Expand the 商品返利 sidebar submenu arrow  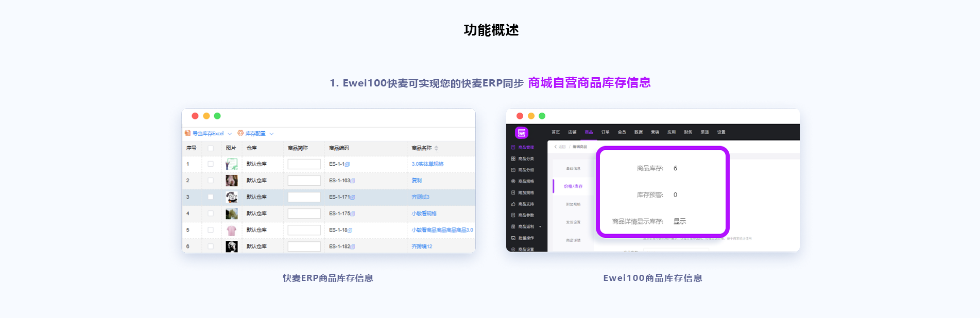tap(540, 227)
